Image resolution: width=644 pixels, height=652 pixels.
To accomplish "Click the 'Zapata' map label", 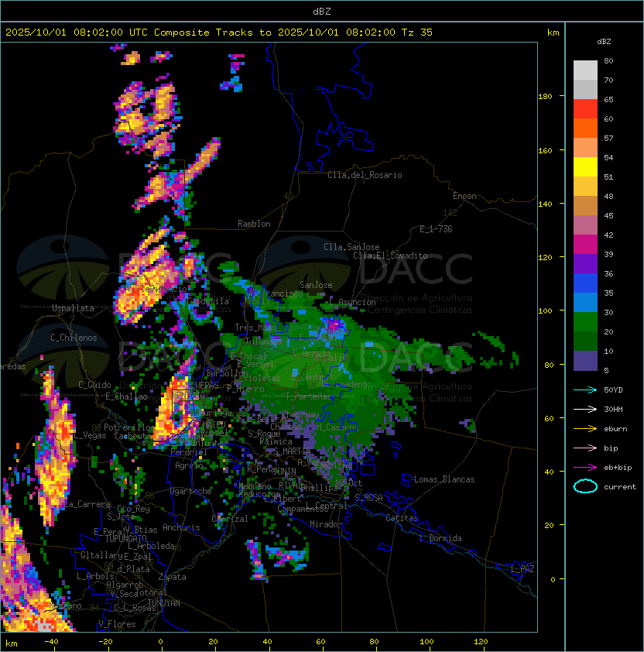I will point(172,577).
